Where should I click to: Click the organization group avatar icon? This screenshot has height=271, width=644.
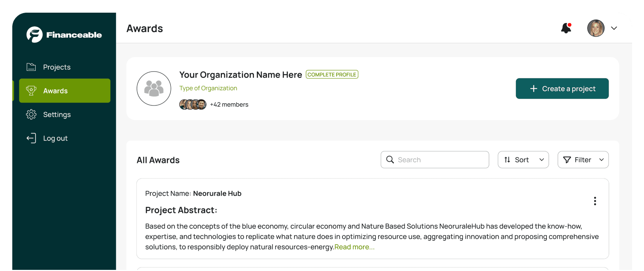154,89
